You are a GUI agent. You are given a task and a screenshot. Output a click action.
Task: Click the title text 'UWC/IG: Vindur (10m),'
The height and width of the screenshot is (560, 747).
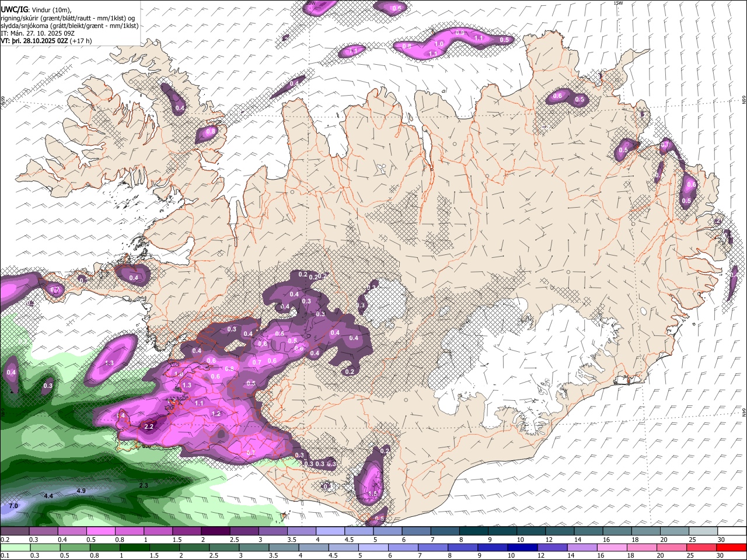[36, 9]
